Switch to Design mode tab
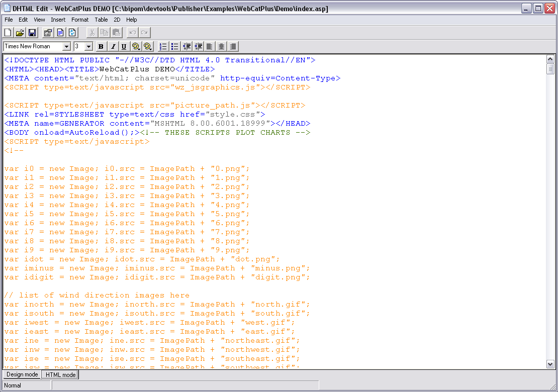Image resolution: width=558 pixels, height=392 pixels. click(22, 374)
